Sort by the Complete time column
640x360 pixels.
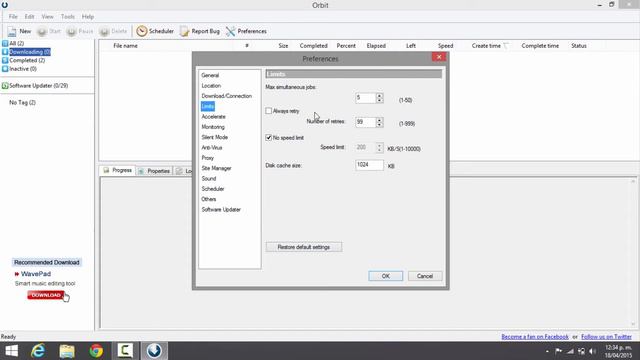[x=540, y=46]
